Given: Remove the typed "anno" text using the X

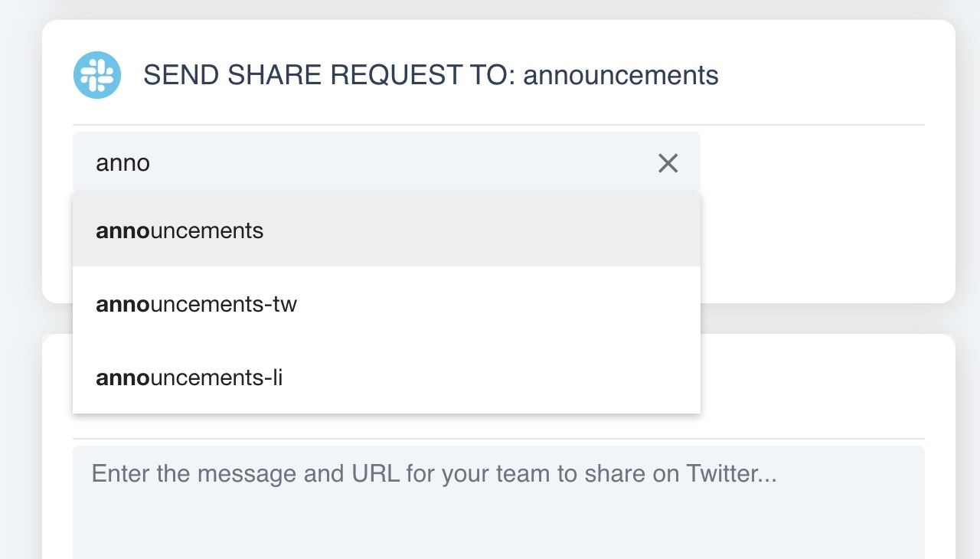Looking at the screenshot, I should pyautogui.click(x=668, y=163).
